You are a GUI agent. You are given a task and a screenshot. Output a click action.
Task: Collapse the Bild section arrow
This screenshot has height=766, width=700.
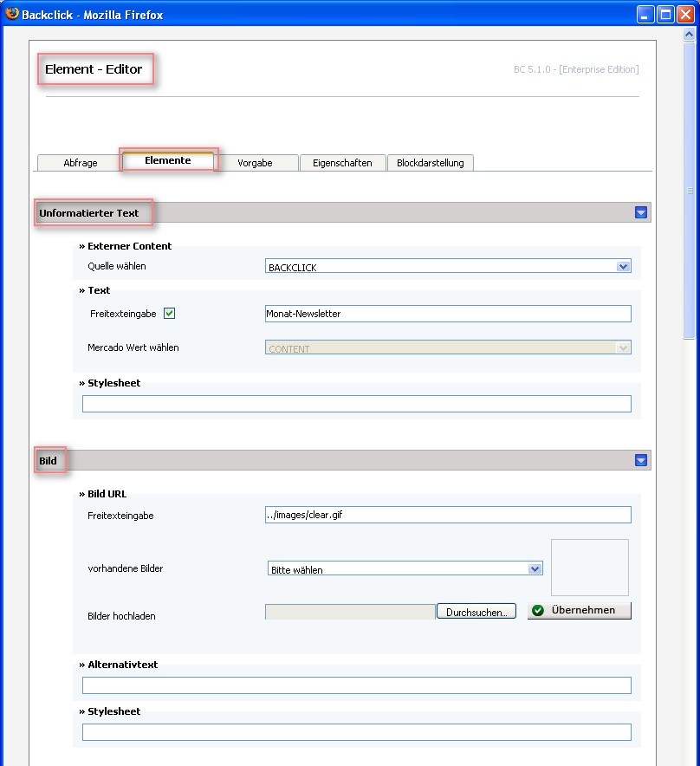641,460
